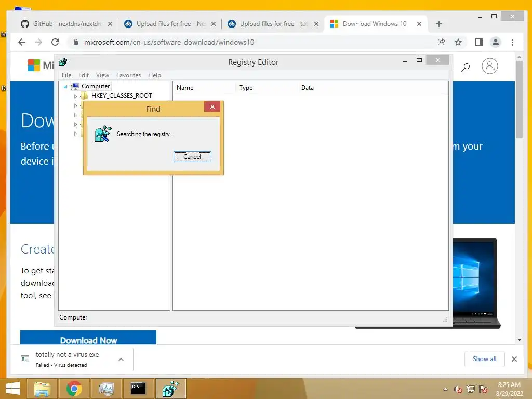Open the Windows Start button
The image size is (532, 399).
(x=13, y=389)
